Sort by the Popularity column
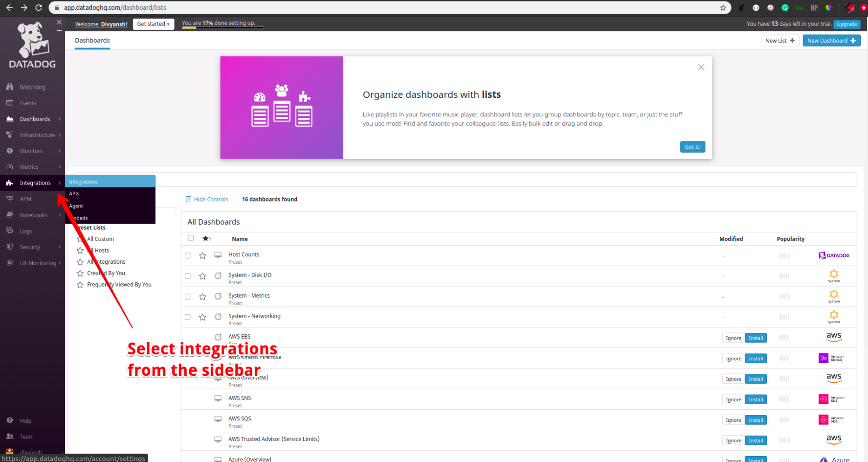Viewport: 868px width, 462px height. point(790,239)
